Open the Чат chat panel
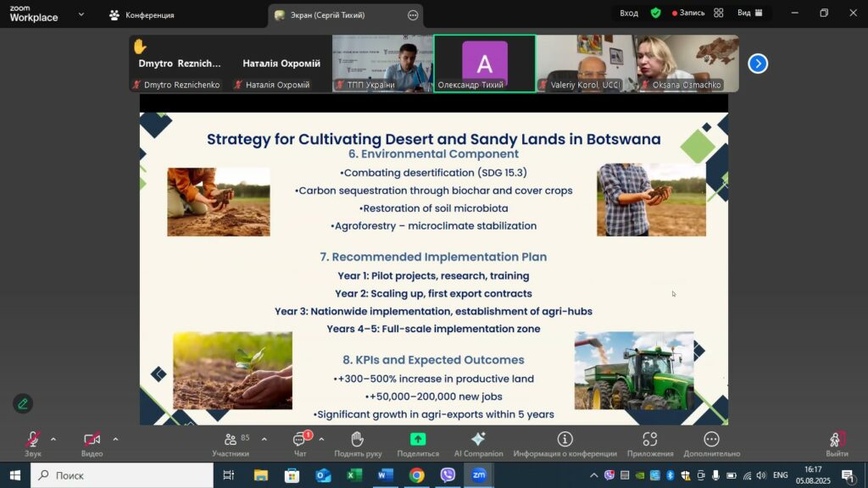Image resolution: width=868 pixels, height=488 pixels. [300, 441]
